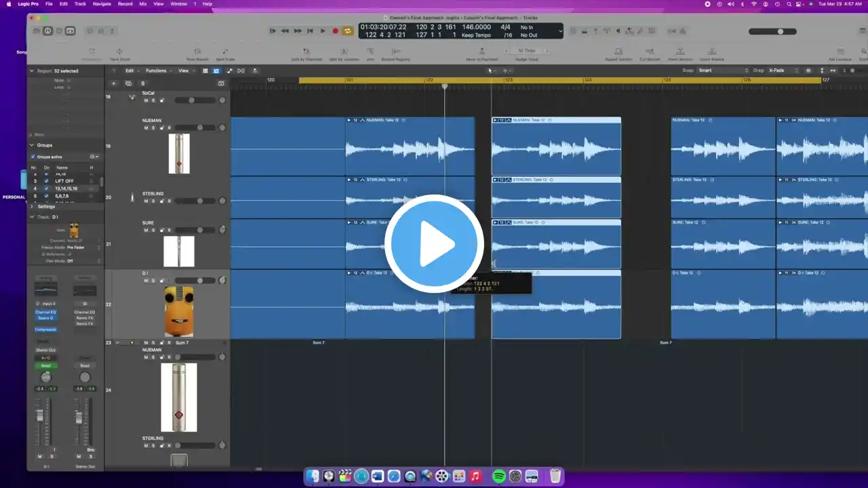The image size is (868, 488).
Task: Open the Mix menu in menu bar
Action: click(143, 4)
